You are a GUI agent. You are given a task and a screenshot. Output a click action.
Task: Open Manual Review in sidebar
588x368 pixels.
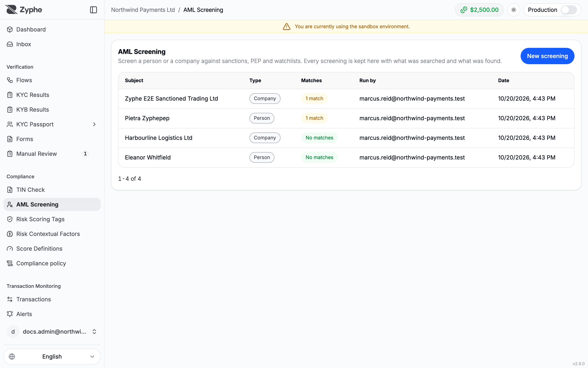click(52, 154)
